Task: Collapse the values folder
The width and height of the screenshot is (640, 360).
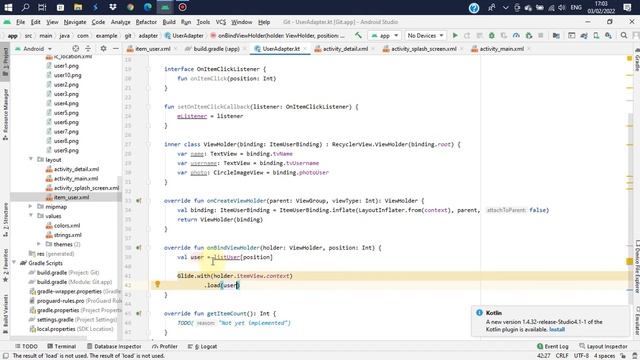Action: pyautogui.click(x=31, y=216)
